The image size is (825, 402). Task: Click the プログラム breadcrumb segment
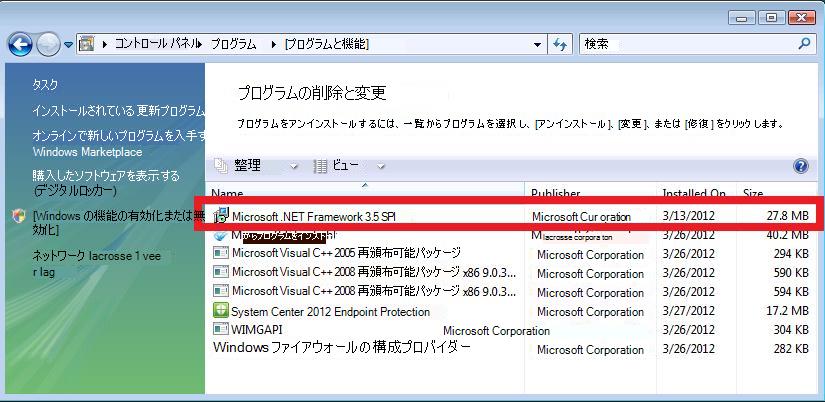[x=234, y=45]
